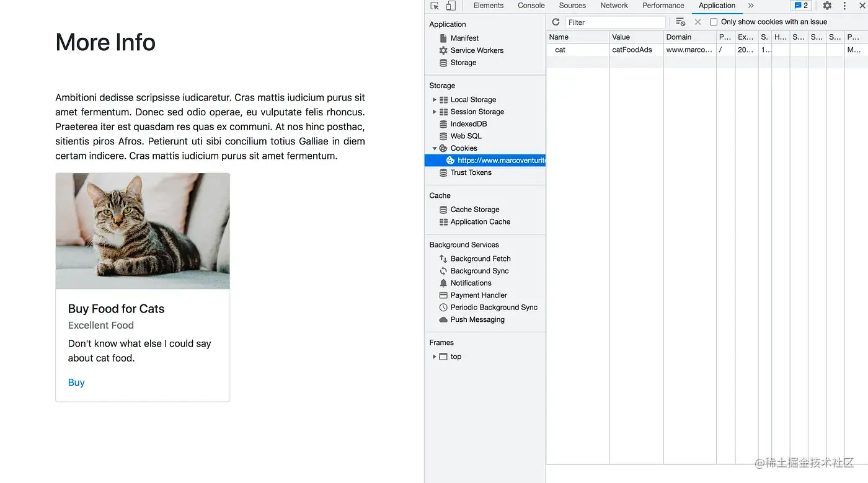The width and height of the screenshot is (868, 483).
Task: Activate the inspect element picker icon
Action: pyautogui.click(x=435, y=6)
